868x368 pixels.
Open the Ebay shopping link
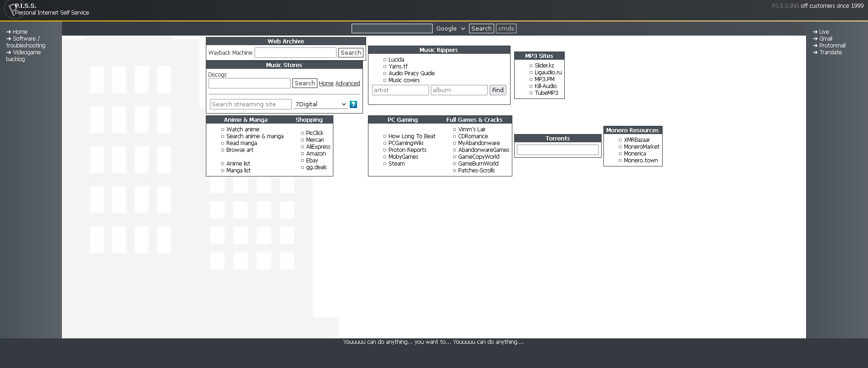312,161
